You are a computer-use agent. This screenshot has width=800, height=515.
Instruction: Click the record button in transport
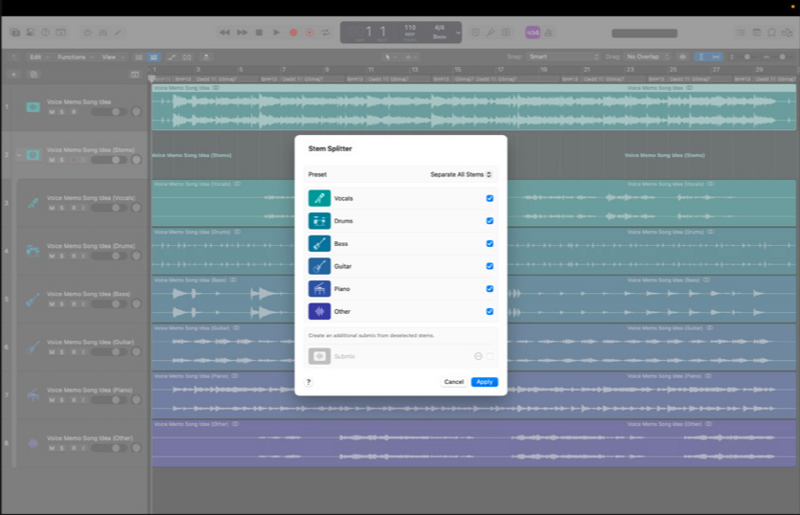pyautogui.click(x=293, y=33)
